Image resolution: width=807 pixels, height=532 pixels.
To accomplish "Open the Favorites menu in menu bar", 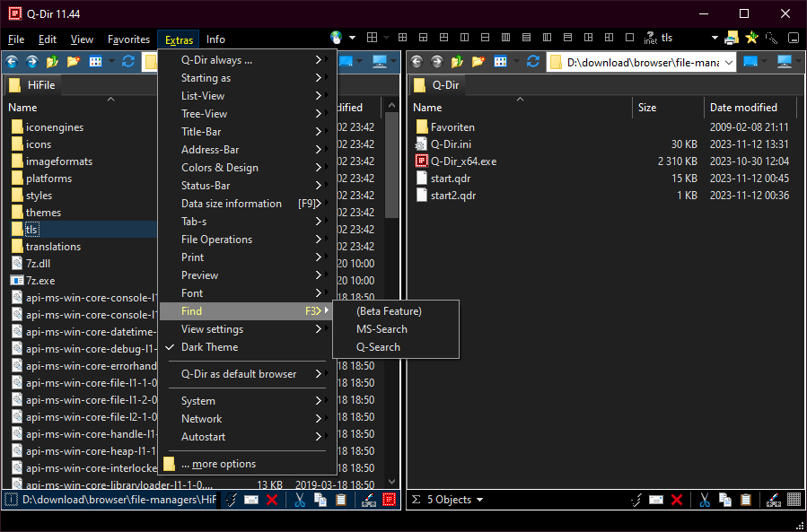I will click(128, 39).
